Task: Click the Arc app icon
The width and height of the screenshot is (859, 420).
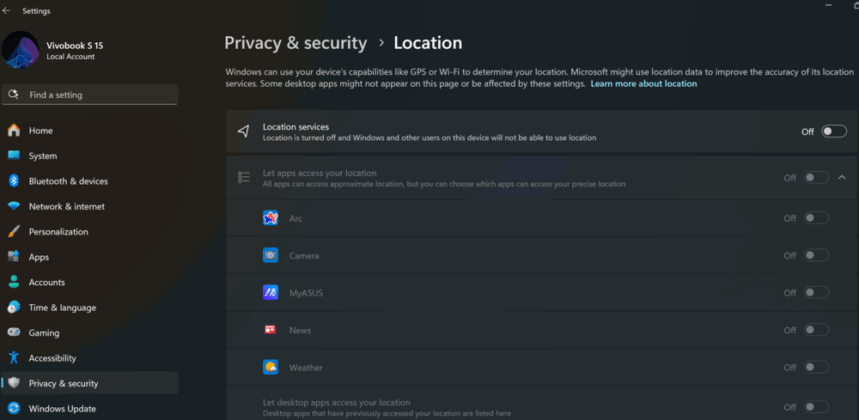Action: coord(270,218)
